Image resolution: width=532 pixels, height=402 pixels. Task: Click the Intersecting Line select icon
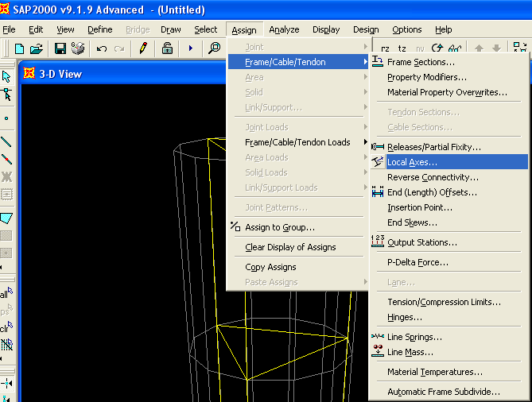tap(6, 345)
